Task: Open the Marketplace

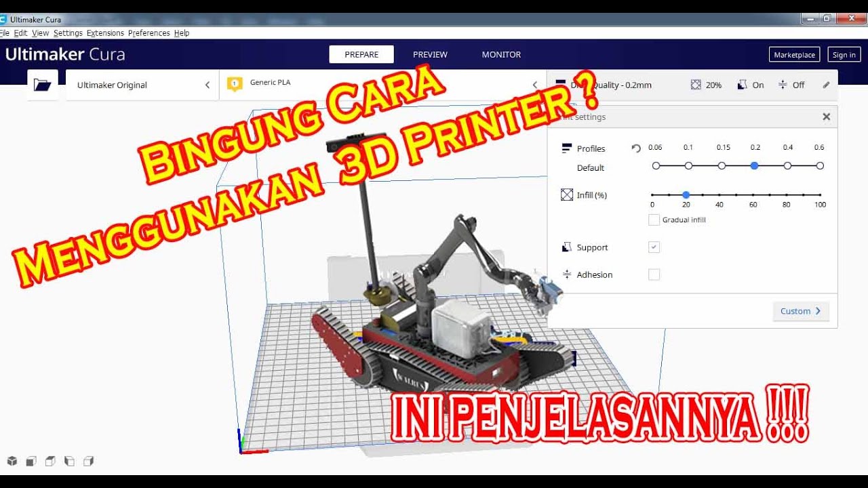Action: [x=795, y=55]
